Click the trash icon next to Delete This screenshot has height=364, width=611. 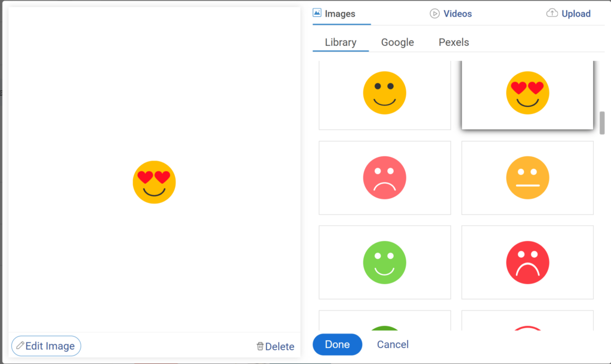pos(260,346)
